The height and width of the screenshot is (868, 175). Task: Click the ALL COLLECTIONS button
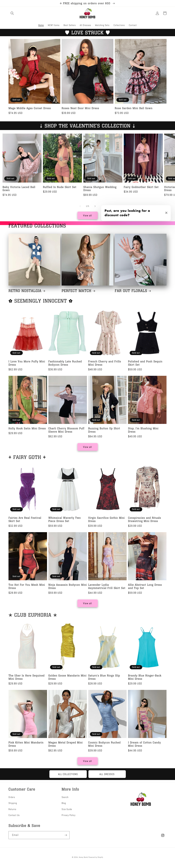[x=68, y=774]
